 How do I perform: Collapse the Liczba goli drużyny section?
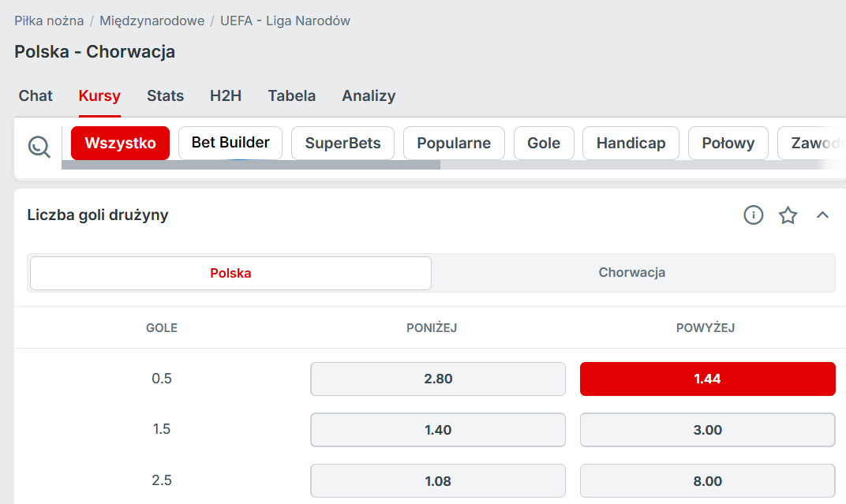(x=822, y=215)
